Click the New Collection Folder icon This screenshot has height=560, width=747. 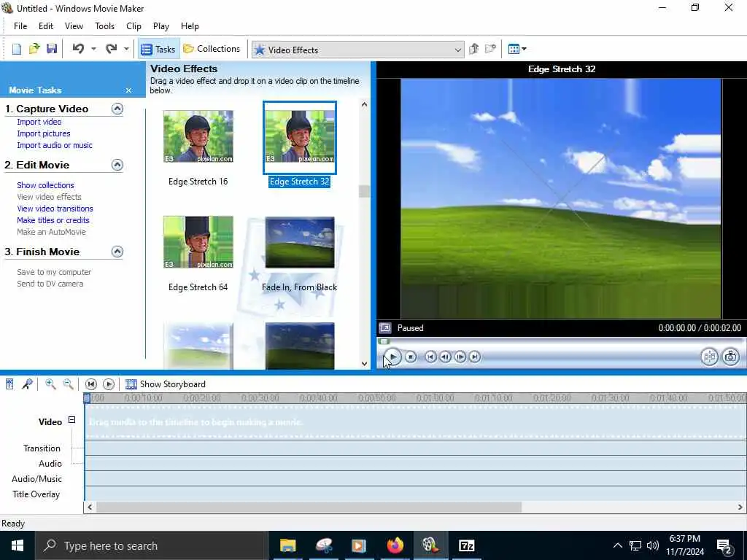click(x=490, y=49)
